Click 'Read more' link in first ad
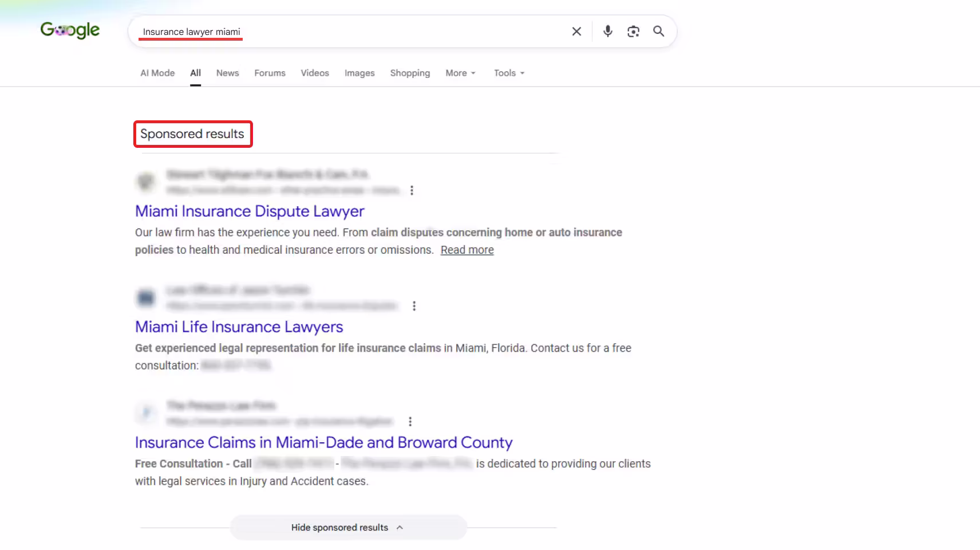980x550 pixels. pyautogui.click(x=467, y=250)
